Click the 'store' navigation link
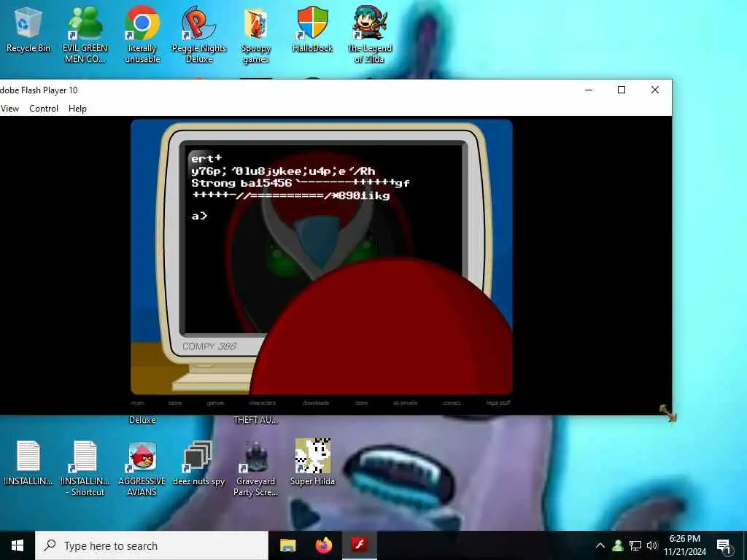The width and height of the screenshot is (747, 560). pyautogui.click(x=362, y=402)
